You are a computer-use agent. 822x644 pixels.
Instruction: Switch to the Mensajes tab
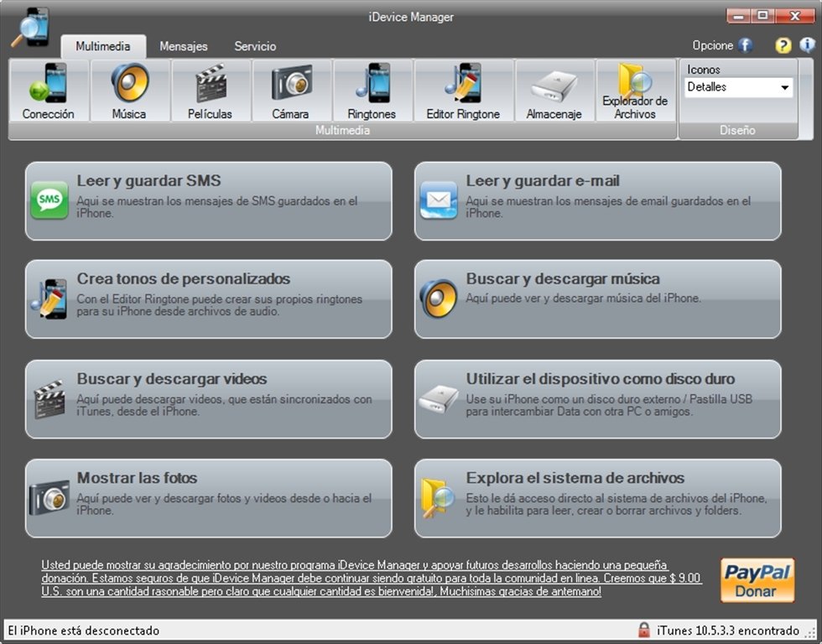[x=184, y=46]
